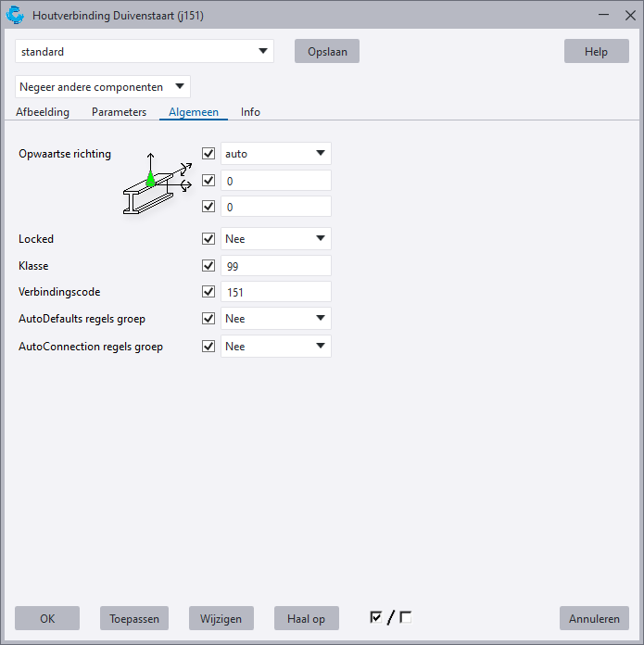
Task: Click the Klasse input field
Action: [276, 266]
